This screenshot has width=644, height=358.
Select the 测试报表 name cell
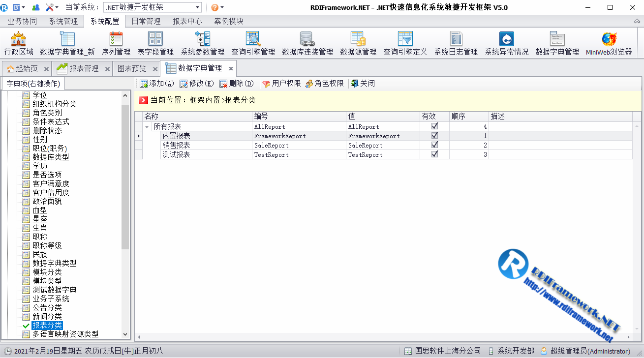pos(207,154)
